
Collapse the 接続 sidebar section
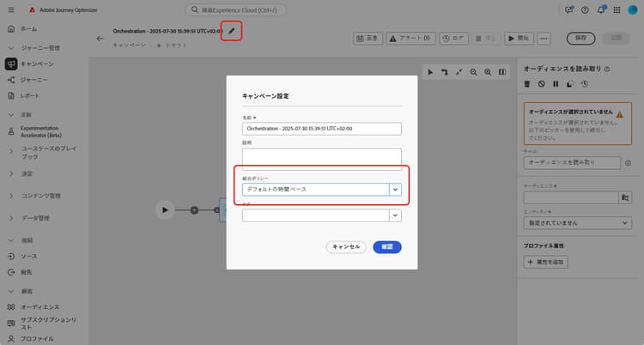coord(11,240)
